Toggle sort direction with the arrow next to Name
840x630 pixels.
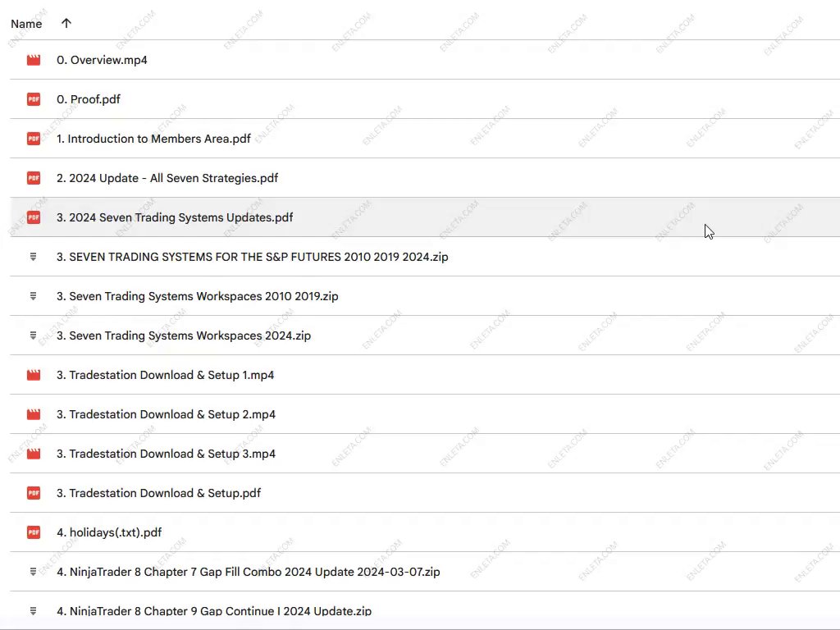66,23
